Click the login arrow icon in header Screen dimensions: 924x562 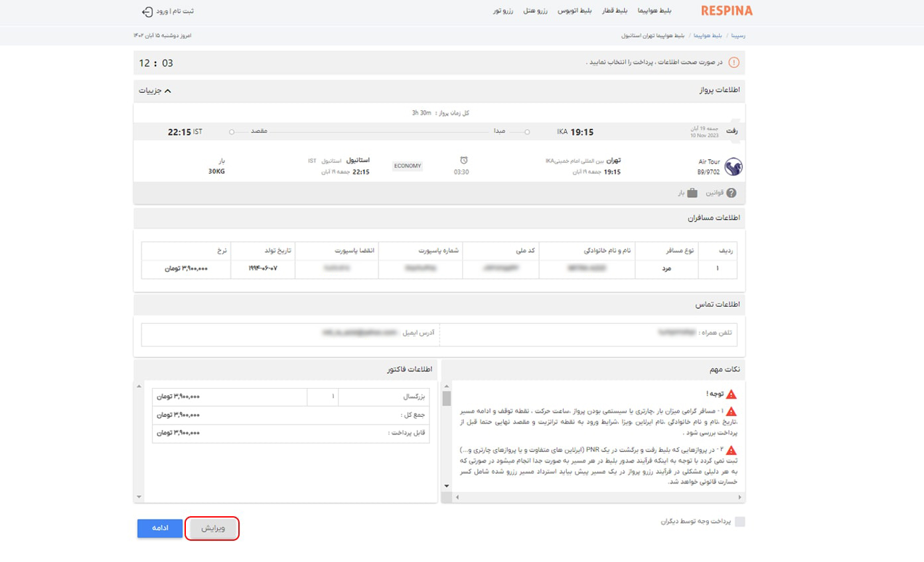(147, 11)
